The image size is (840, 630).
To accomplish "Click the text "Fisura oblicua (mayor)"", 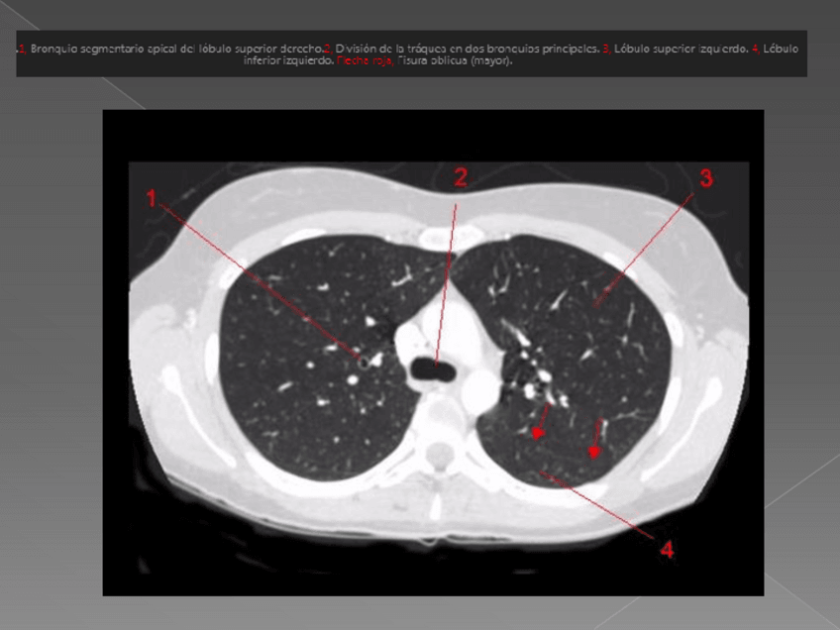I will coord(456,60).
